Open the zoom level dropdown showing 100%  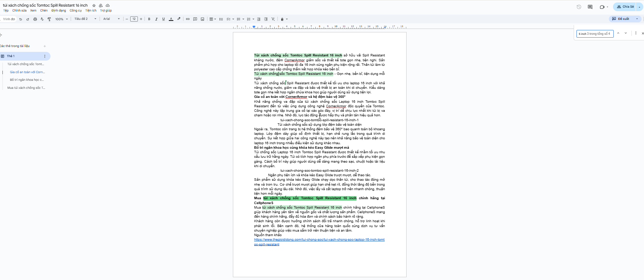62,19
